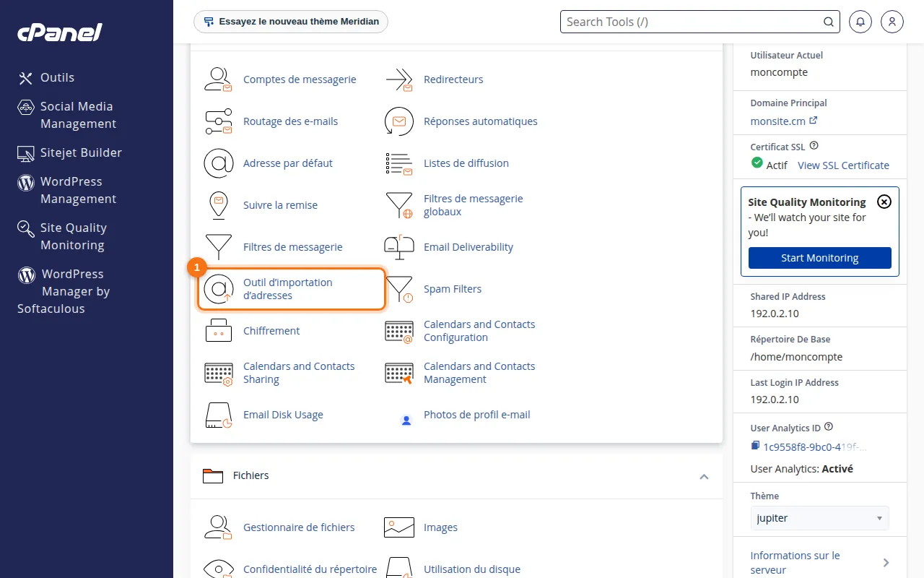924x578 pixels.
Task: Click the cPanel logo
Action: pyautogui.click(x=60, y=33)
